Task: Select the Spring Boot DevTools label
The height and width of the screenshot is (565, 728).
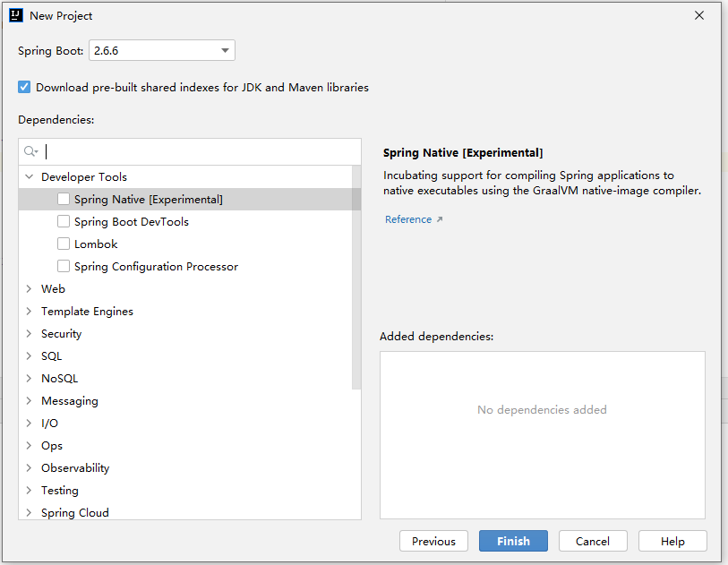Action: [132, 222]
